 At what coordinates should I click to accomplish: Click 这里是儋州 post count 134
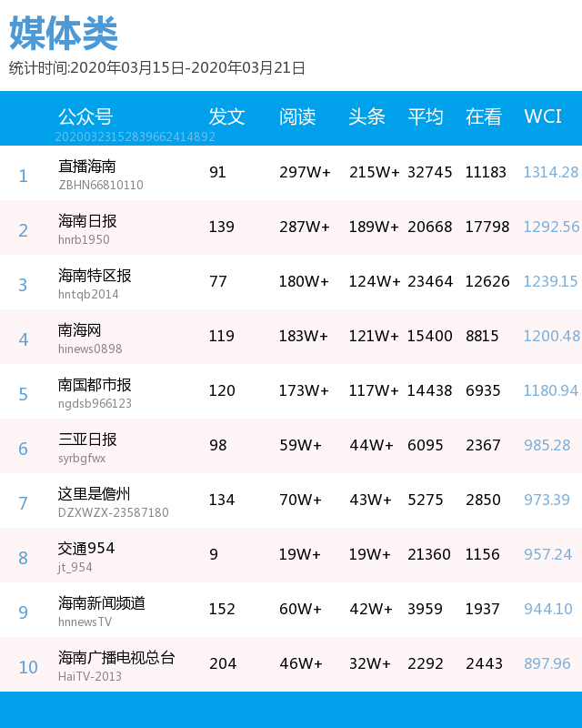(x=222, y=500)
